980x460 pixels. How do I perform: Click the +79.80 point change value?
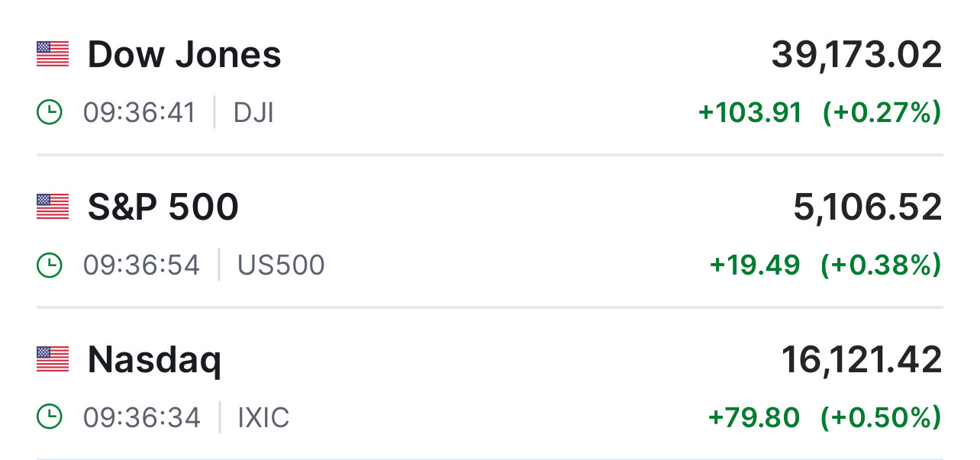[754, 418]
